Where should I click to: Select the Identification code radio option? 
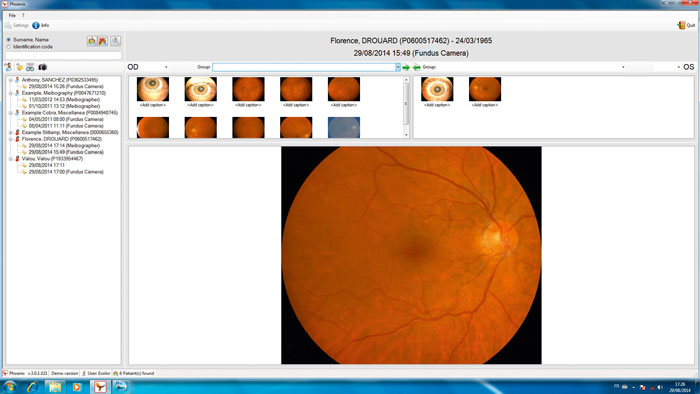(x=8, y=46)
